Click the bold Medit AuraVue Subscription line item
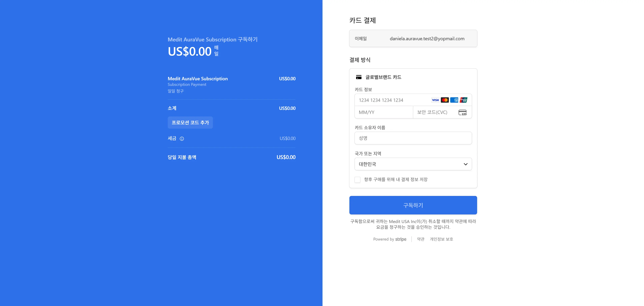Image resolution: width=644 pixels, height=306 pixels. pos(198,79)
